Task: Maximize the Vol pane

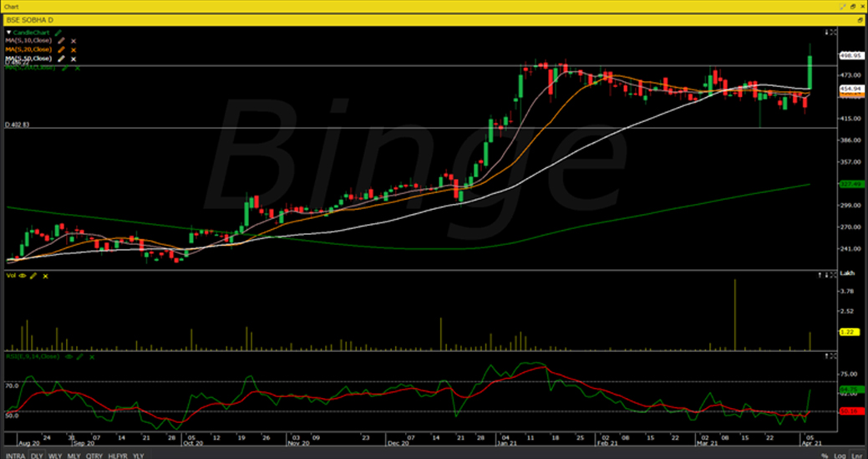Action: (x=833, y=275)
